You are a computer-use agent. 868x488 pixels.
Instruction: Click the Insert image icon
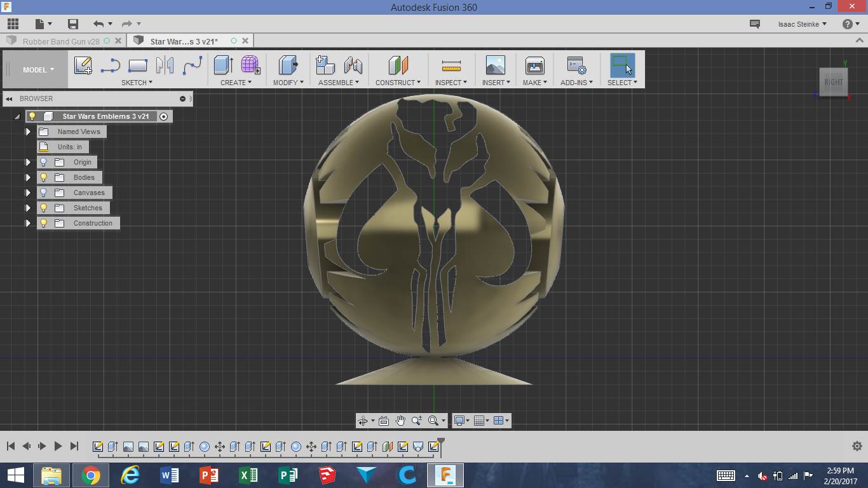496,65
